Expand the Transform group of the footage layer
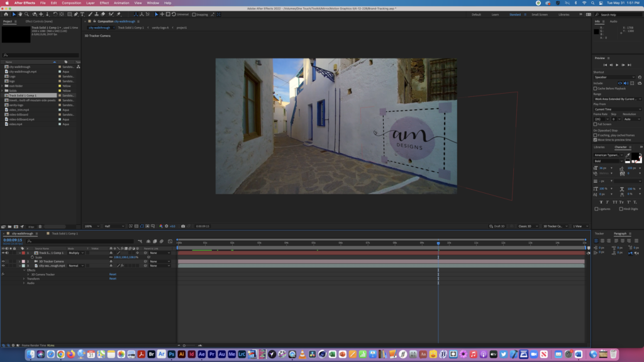This screenshot has height=362, width=644. [24, 278]
